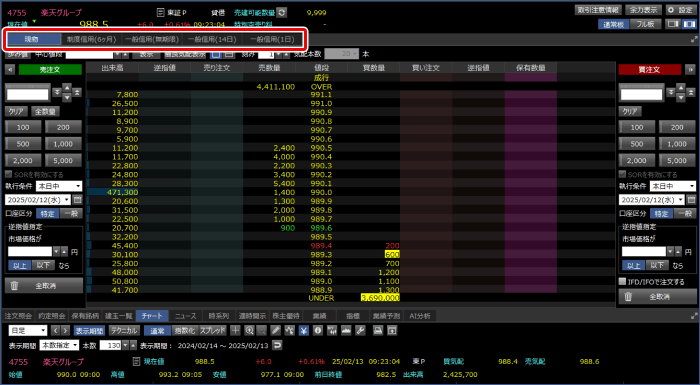
Task: Open chart settings wrench icon
Action: coord(360,331)
